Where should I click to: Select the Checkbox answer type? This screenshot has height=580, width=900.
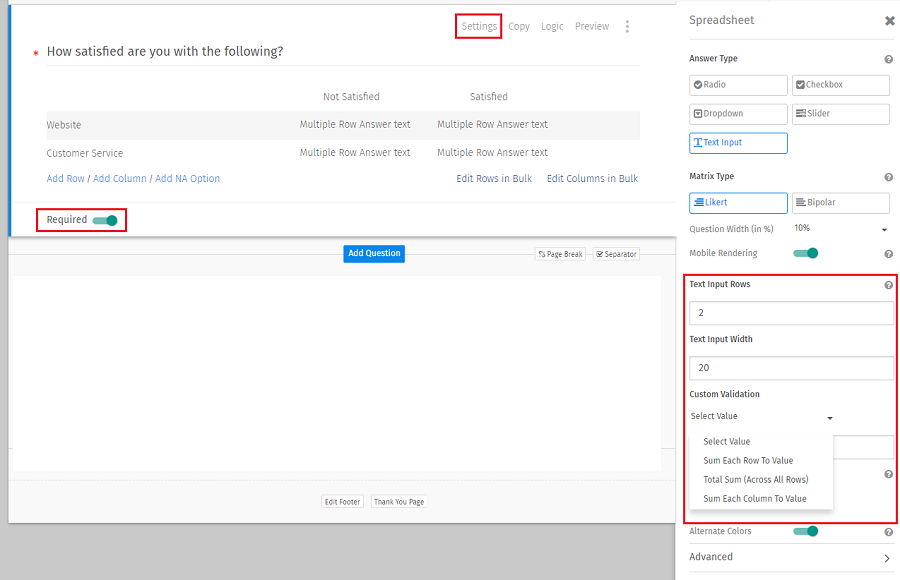click(840, 85)
